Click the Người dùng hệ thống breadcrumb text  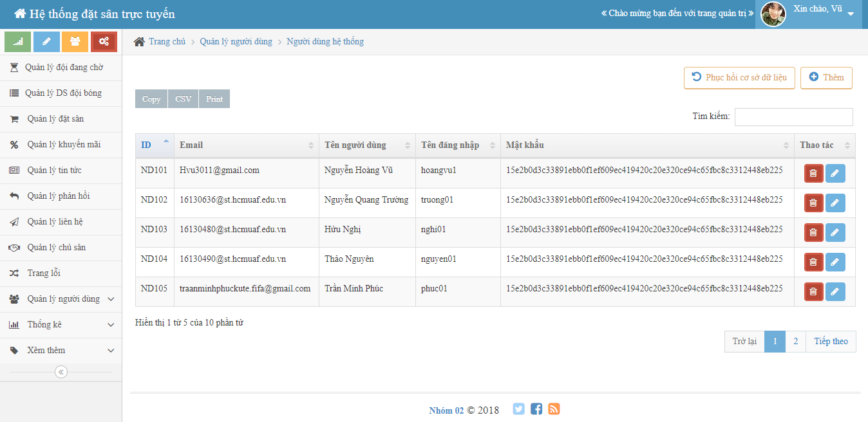pos(325,42)
